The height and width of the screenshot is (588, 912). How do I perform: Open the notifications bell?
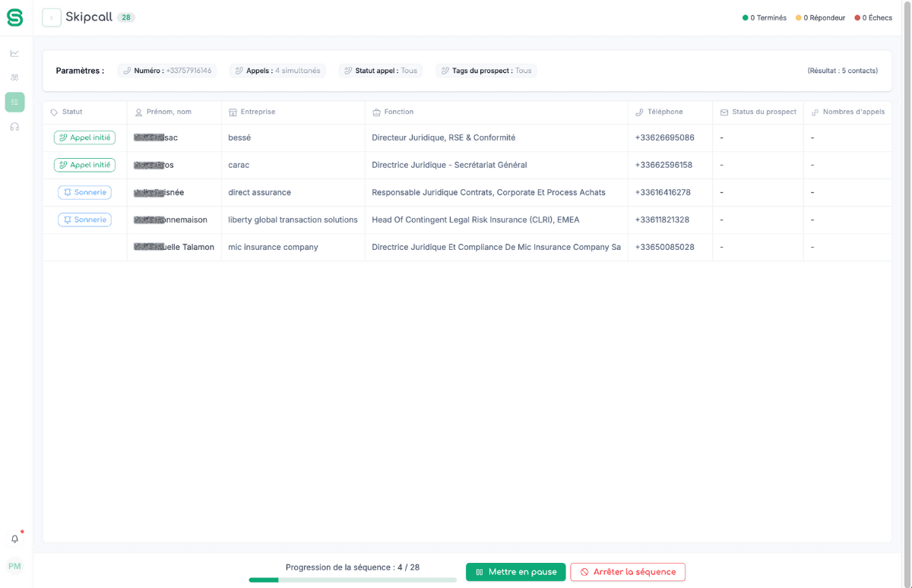(x=14, y=539)
